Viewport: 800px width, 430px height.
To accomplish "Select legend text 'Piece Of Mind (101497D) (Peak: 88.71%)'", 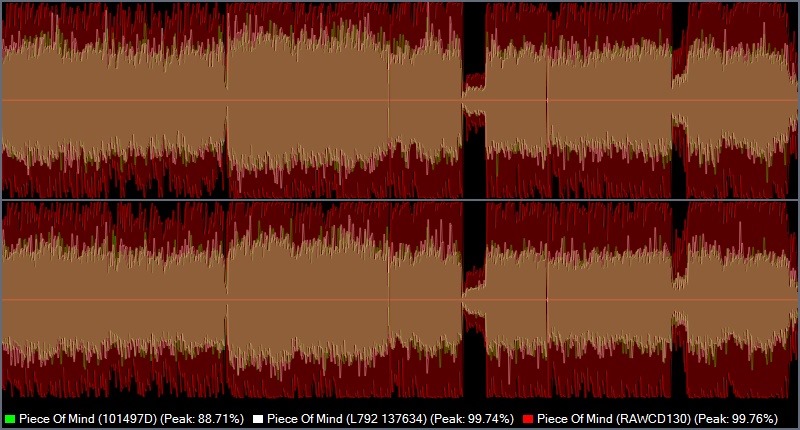I will tap(132, 419).
